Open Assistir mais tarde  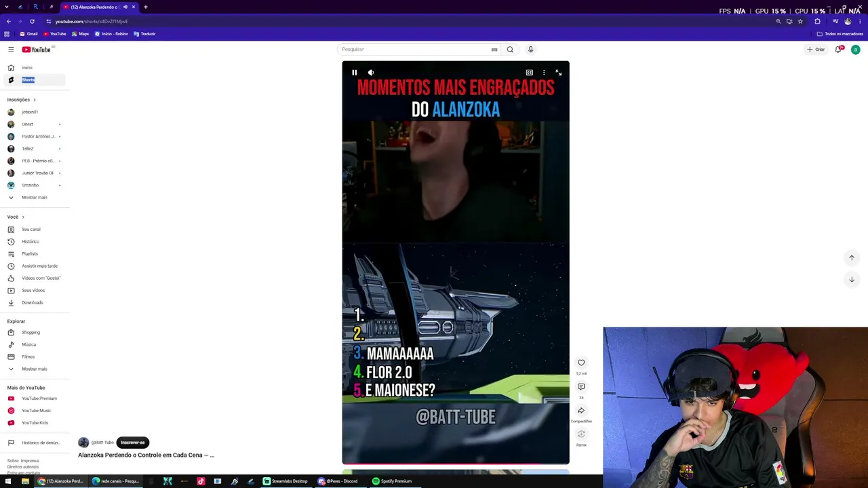point(33,266)
